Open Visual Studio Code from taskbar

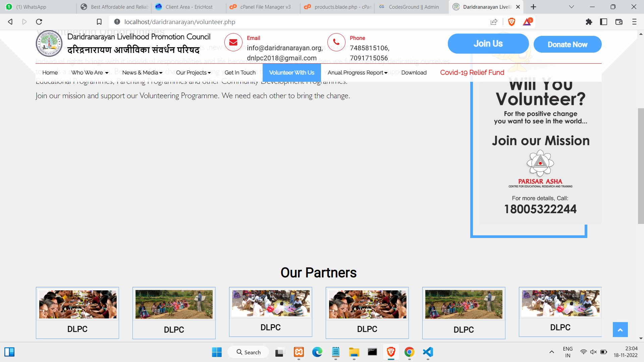pyautogui.click(x=428, y=352)
